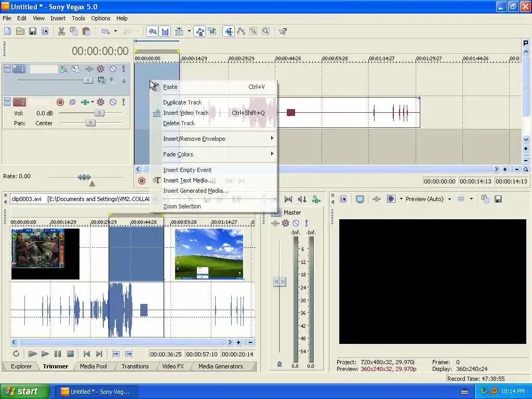This screenshot has width=532, height=399.
Task: Switch to the Media Pool tab
Action: pyautogui.click(x=94, y=366)
